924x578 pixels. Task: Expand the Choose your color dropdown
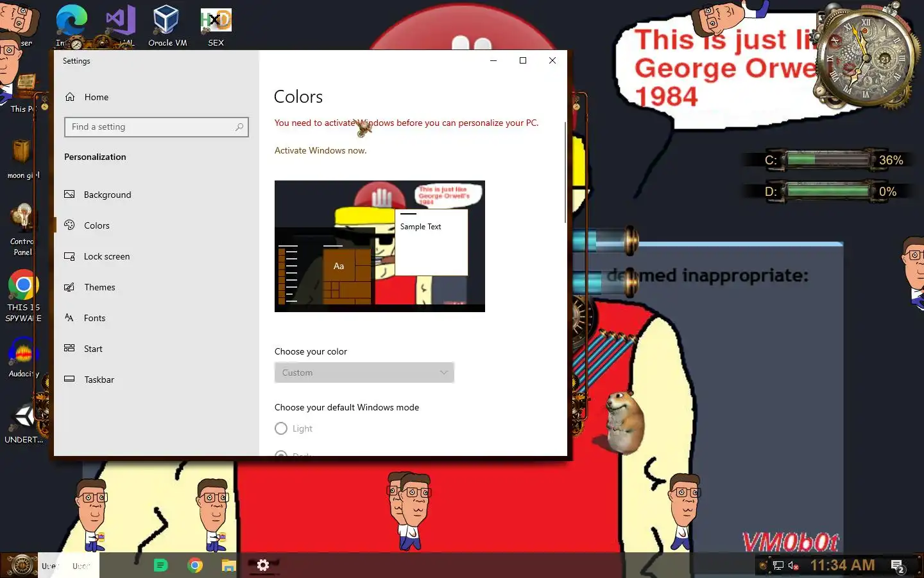(364, 372)
